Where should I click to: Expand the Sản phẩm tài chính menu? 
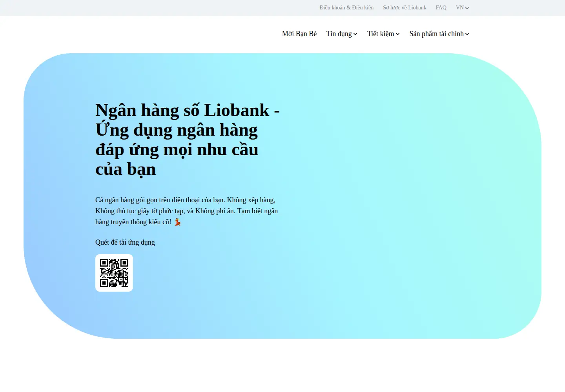click(439, 34)
